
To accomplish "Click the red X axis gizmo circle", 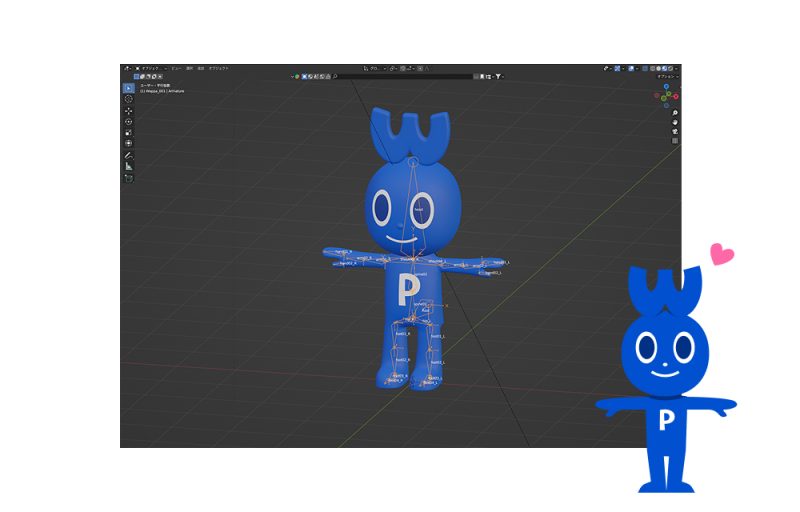I will [x=674, y=97].
